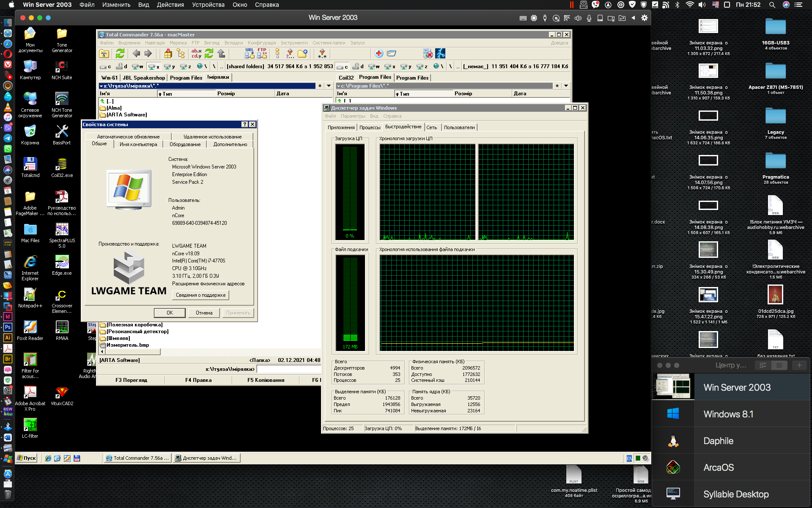Click Отмена in the System Properties dialog
The image size is (812, 508).
[204, 313]
